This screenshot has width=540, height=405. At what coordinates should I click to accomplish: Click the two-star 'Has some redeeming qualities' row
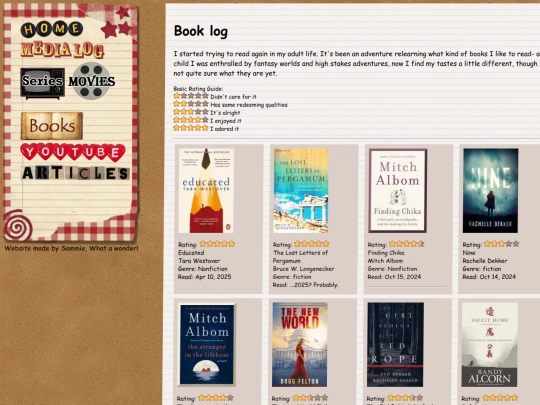tap(230, 104)
